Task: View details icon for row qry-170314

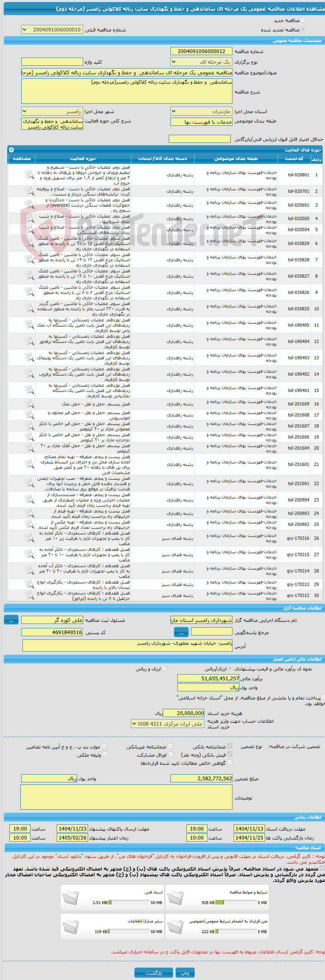Action: (x=29, y=571)
